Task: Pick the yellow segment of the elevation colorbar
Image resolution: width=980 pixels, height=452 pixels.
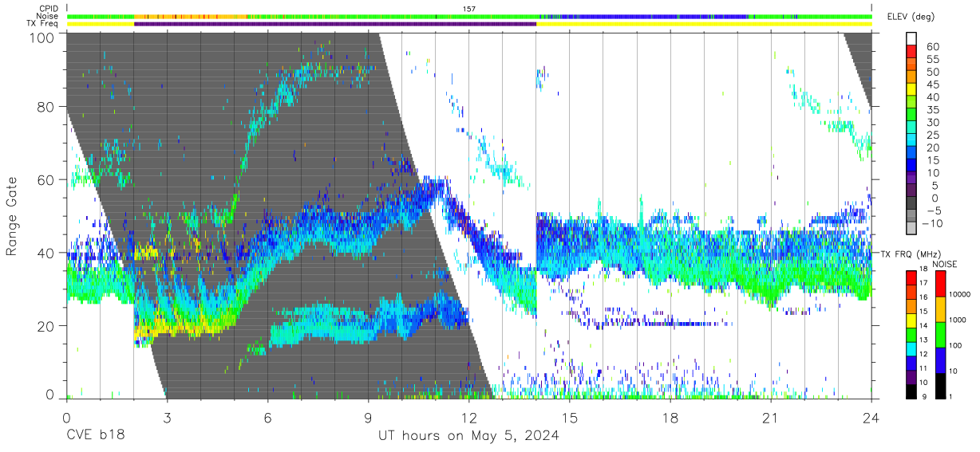Action: (913, 90)
